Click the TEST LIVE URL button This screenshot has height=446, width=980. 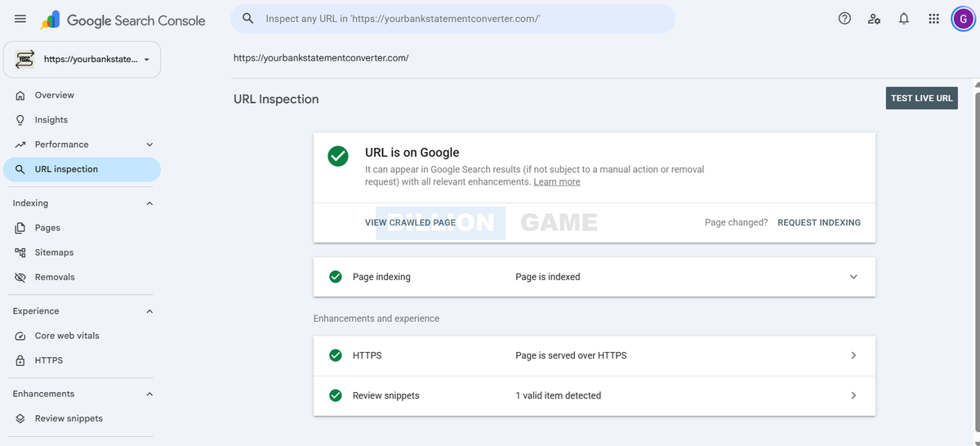pos(922,98)
